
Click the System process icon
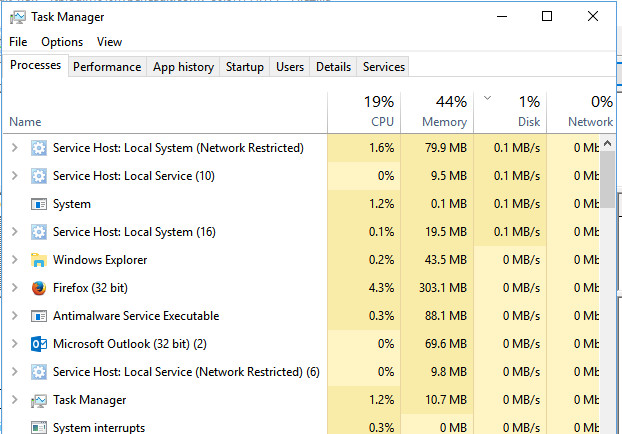[39, 204]
